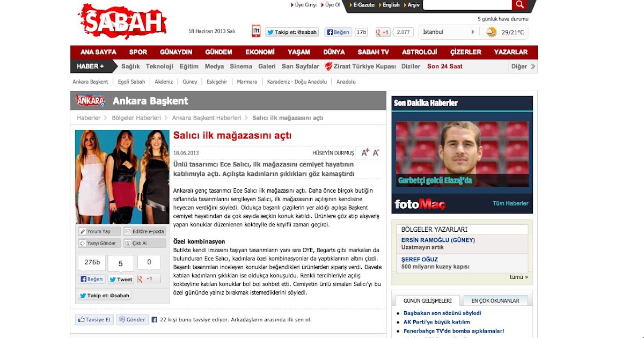Viewport: 644px width, 338px height.
Task: Open the Ziraat Türkiye Kupası shield icon
Action: pyautogui.click(x=328, y=67)
